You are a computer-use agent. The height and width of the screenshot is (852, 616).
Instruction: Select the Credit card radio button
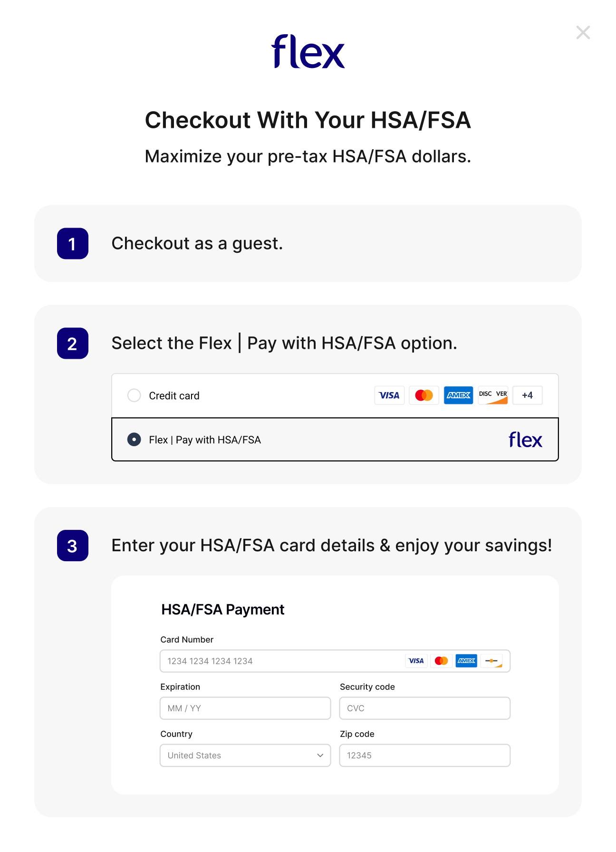tap(134, 395)
